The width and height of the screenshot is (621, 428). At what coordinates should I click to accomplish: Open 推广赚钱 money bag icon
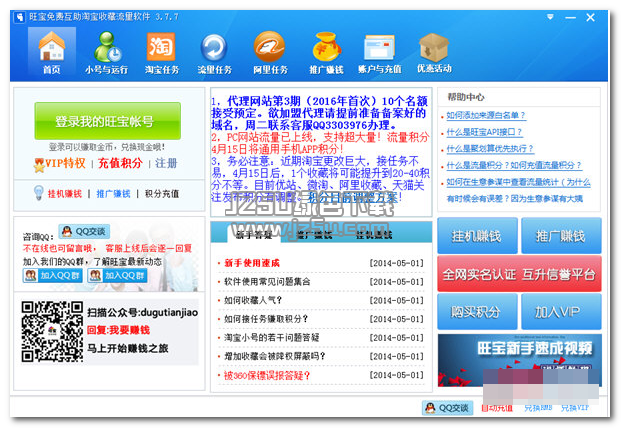click(x=326, y=52)
